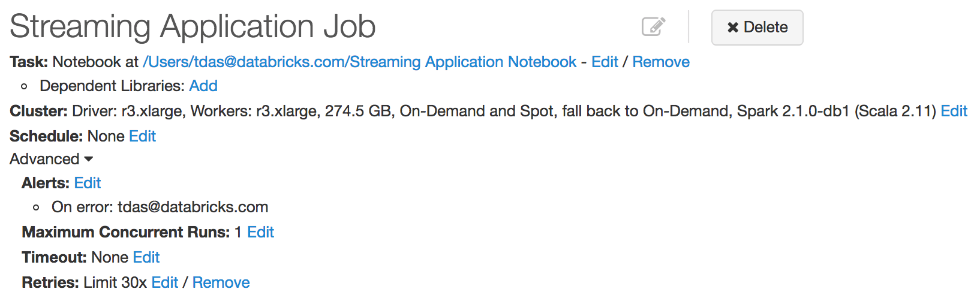
Task: Edit the Retries limit
Action: click(x=165, y=282)
